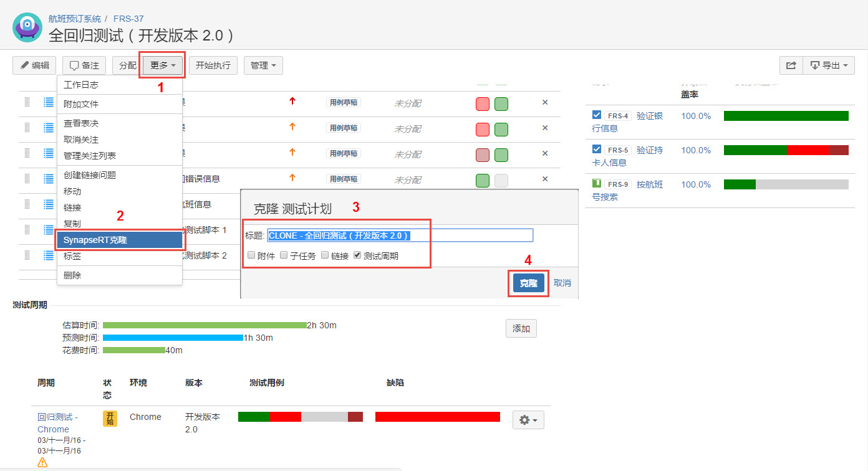The width and height of the screenshot is (868, 471).
Task: Click the FRS-9 green-grey coverage bar
Action: 786,184
